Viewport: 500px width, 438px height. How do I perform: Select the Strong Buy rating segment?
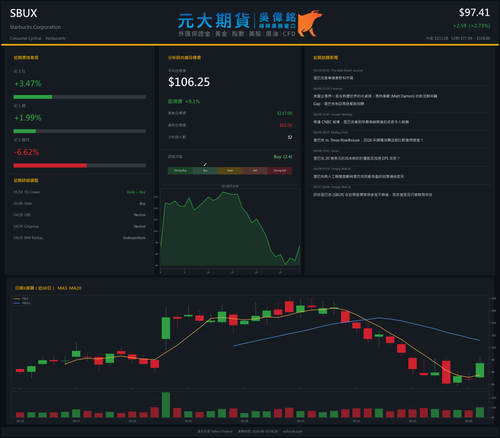click(x=180, y=171)
